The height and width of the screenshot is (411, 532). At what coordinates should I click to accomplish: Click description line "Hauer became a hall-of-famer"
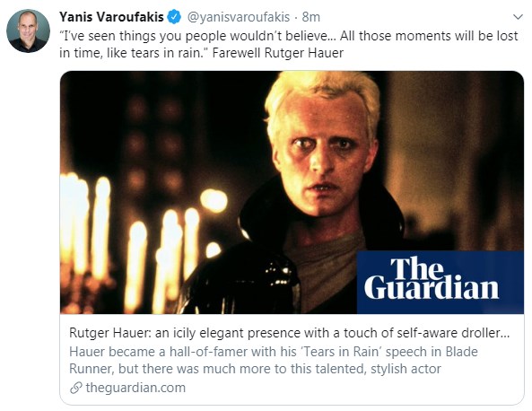pyautogui.click(x=274, y=352)
